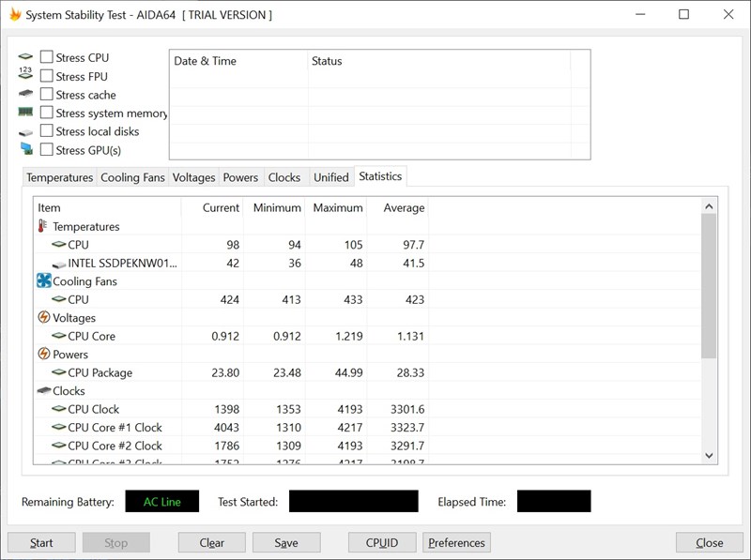The height and width of the screenshot is (560, 751).
Task: Enable the Stress CPU checkbox
Action: point(46,57)
